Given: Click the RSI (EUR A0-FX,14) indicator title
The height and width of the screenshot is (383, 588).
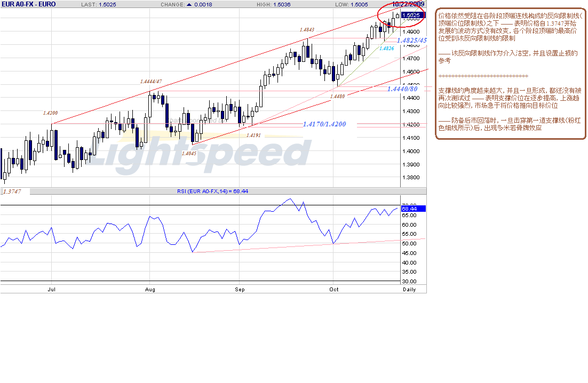Looking at the screenshot, I should point(212,191).
